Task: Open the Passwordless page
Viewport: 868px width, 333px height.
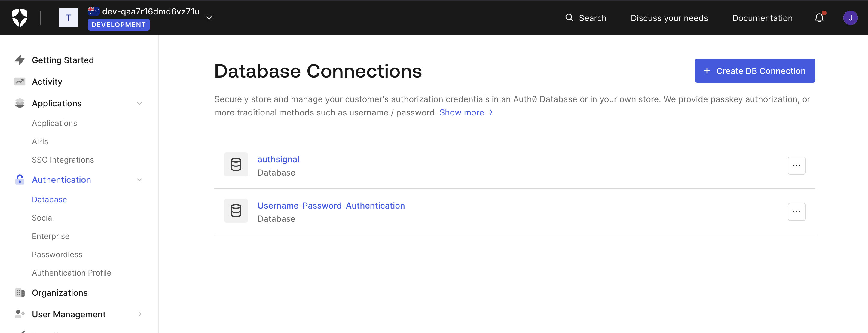Action: click(x=57, y=255)
